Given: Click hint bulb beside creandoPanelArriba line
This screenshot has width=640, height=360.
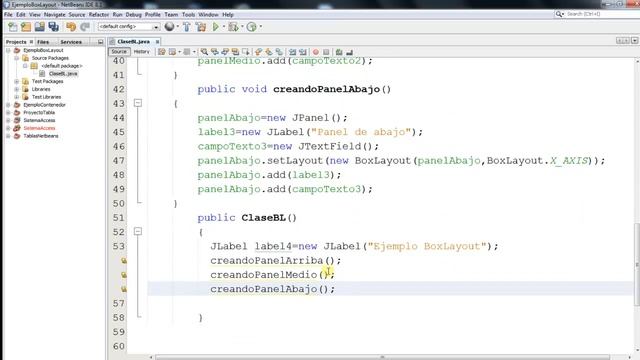Looking at the screenshot, I should [123, 260].
